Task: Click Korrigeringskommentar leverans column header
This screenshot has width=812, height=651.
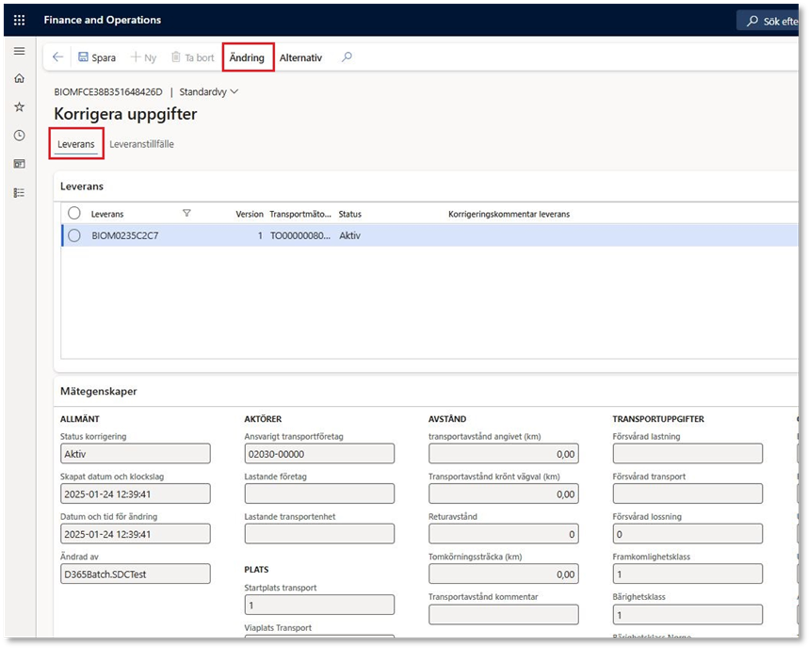Action: coord(509,214)
